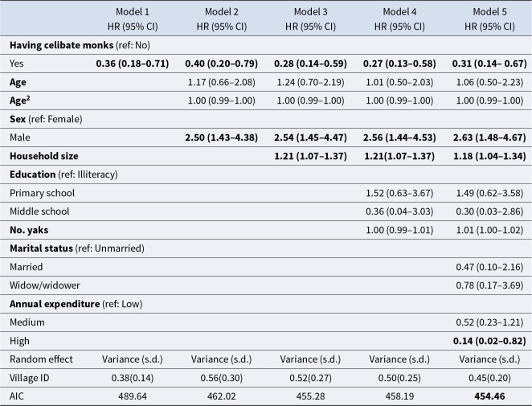Screen dimensions: 532x406
Task: Click Widow/widower value 0.78 (0.17–3.69)
Action: tap(489, 285)
